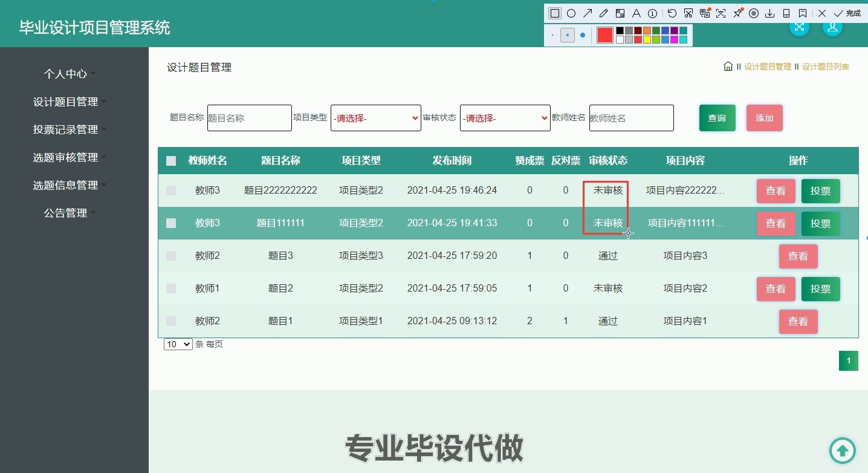Change the rows-per-page dropdown

(178, 344)
